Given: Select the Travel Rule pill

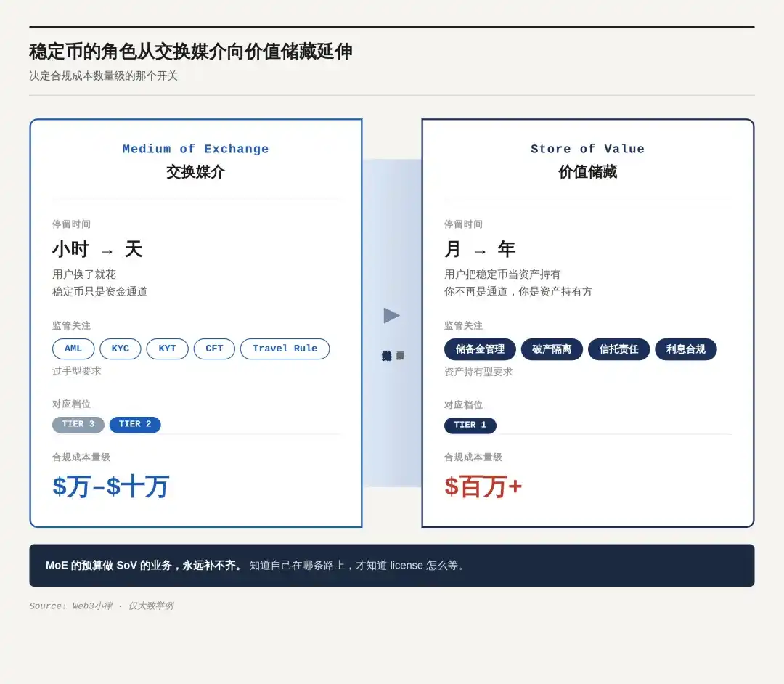Looking at the screenshot, I should [285, 349].
